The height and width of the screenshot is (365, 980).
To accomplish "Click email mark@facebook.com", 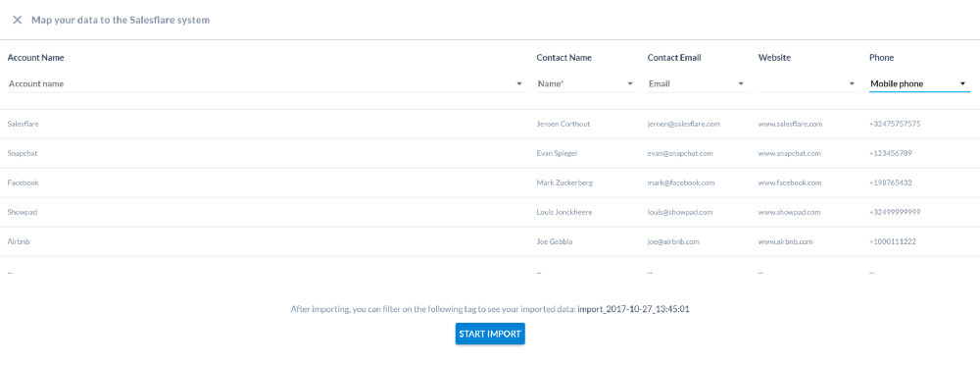I will (681, 182).
